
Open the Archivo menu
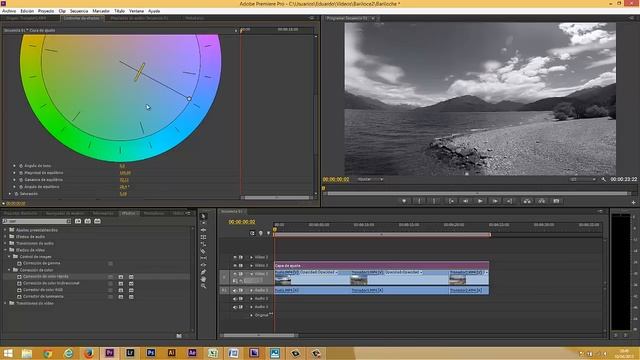coord(9,11)
